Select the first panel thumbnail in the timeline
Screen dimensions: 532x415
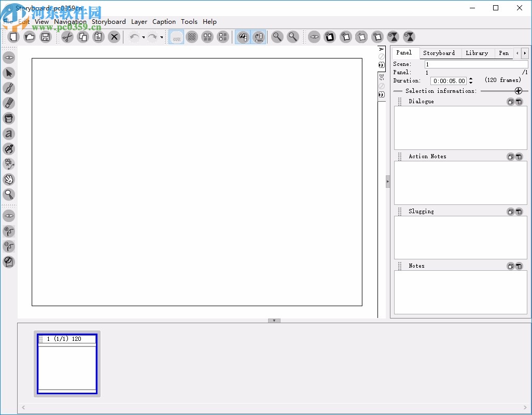pos(67,364)
